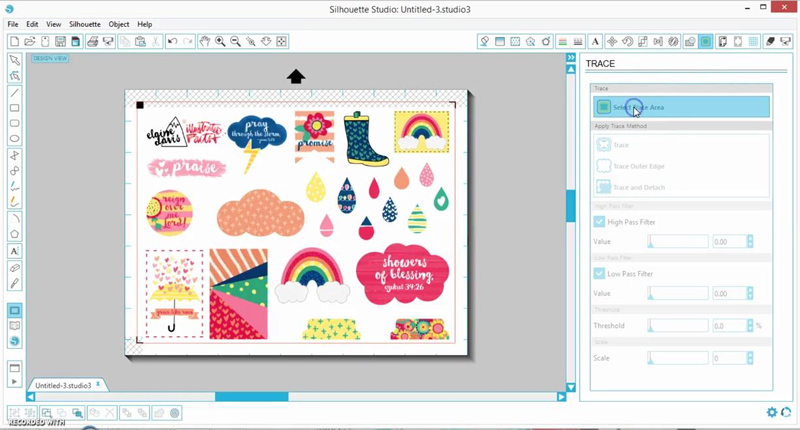Click the Select Trace Area button
The image size is (800, 430).
(681, 107)
